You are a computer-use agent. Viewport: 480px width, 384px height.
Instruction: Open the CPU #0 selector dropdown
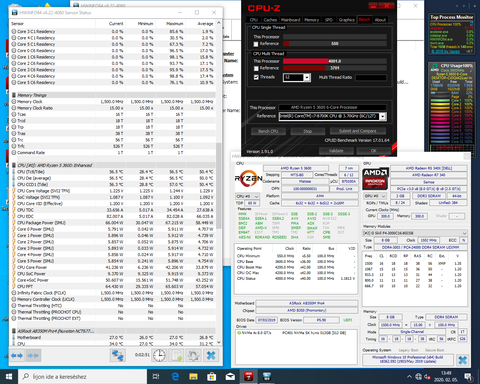pyautogui.click(x=247, y=196)
